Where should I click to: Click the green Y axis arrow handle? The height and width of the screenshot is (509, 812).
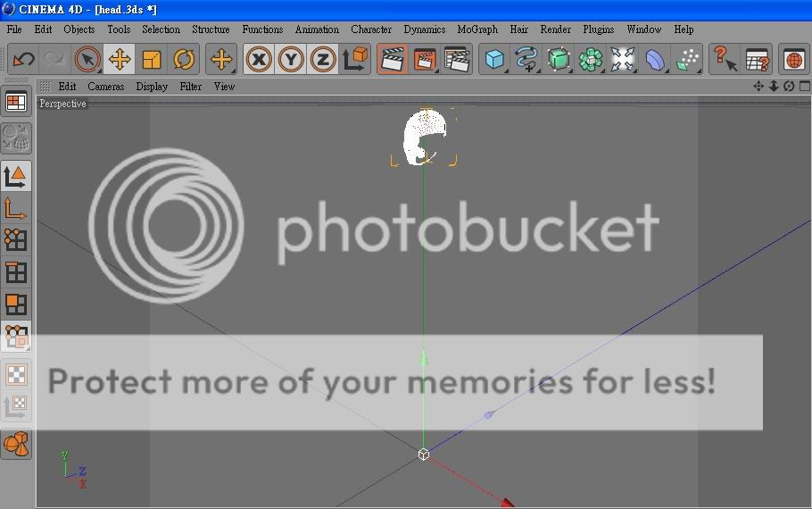click(x=424, y=358)
